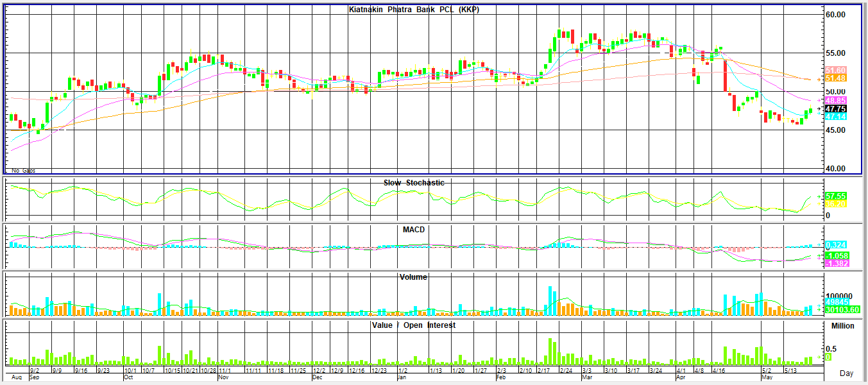The image size is (868, 385).
Task: Click the 9/16 date label
Action: (81, 371)
